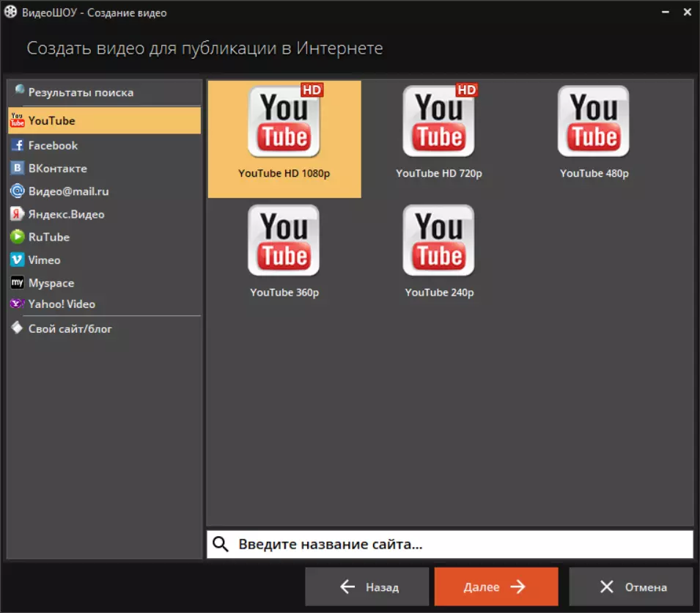Choose ВКонтакте from the site list
700x613 pixels.
click(105, 169)
